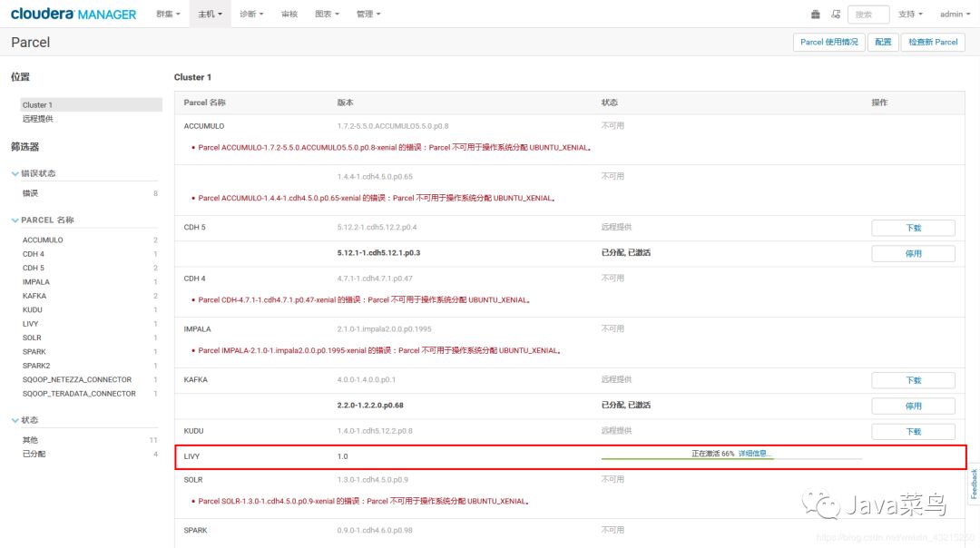This screenshot has height=548, width=980.
Task: Download KUDU 1.4.0 parcel
Action: click(x=913, y=432)
